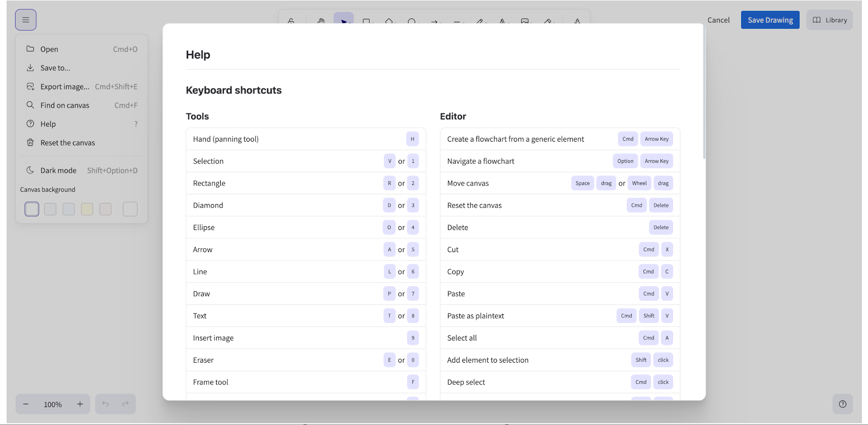Click 'Hand (panning tool)' shortcut row

(x=306, y=139)
